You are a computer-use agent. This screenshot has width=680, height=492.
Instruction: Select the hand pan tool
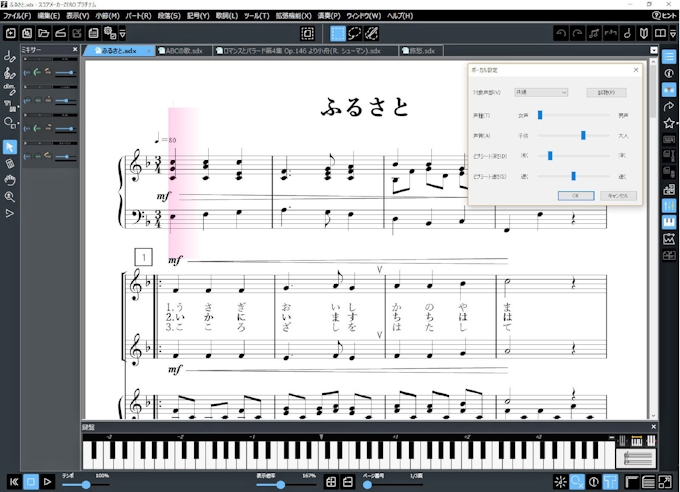tap(10, 180)
